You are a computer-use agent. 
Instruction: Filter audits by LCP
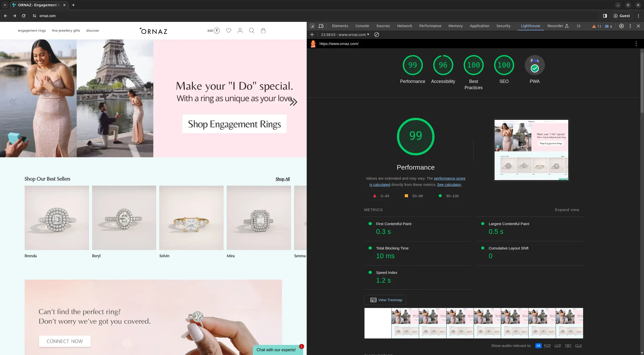click(558, 345)
